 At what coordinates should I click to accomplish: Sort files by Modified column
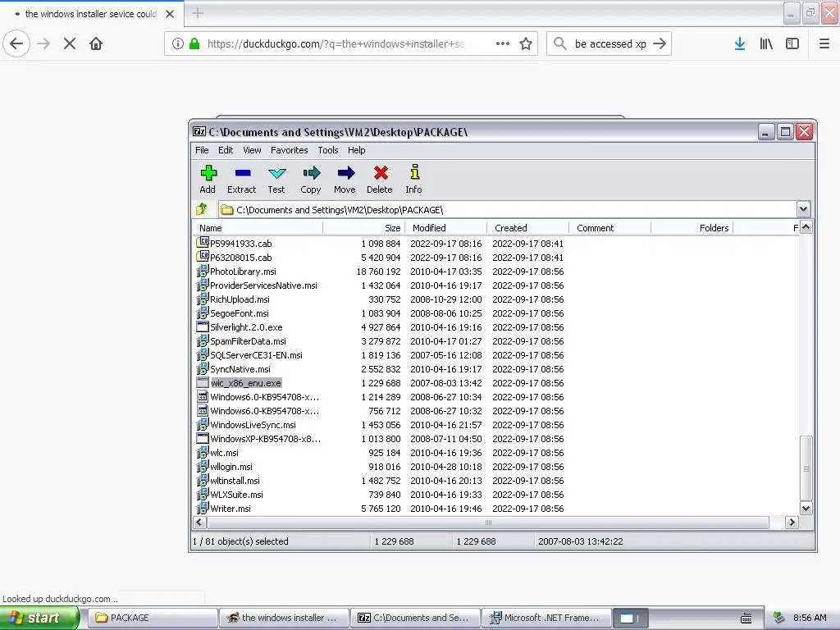(x=445, y=228)
